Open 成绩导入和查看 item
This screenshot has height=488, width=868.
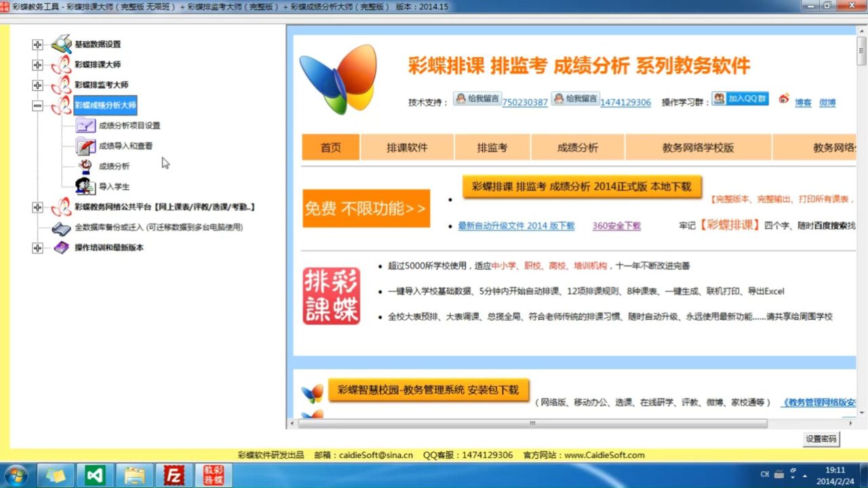125,146
